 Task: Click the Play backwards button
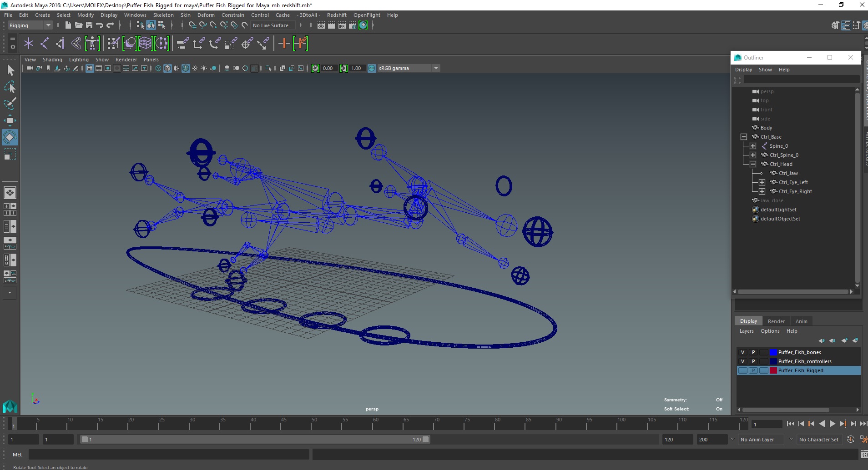[822, 424]
